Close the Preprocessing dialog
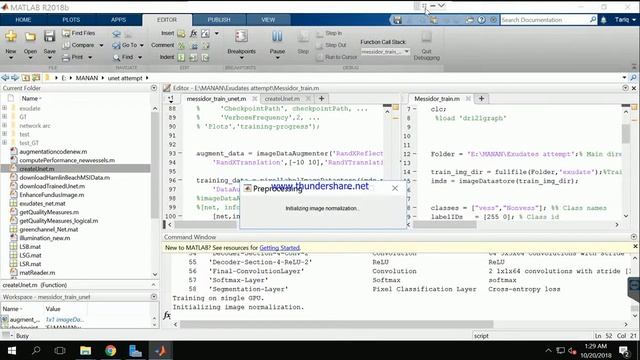Image resolution: width=640 pixels, height=360 pixels. [x=395, y=188]
